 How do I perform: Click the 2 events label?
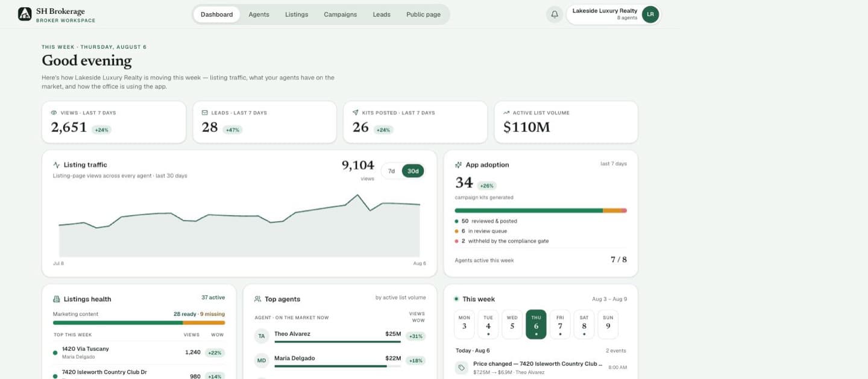[616, 351]
